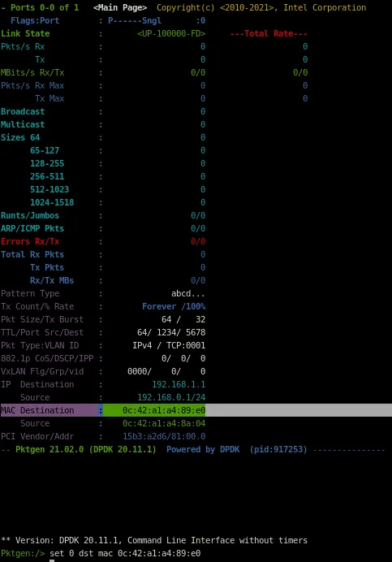Viewport: 392px width, 562px height.
Task: Click the "Pkts/s Rx Max" label
Action: click(32, 85)
